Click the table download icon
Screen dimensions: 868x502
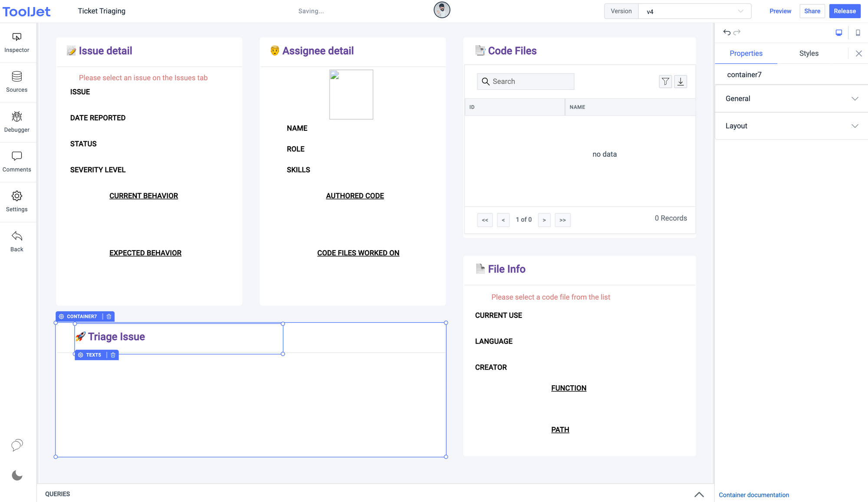[x=681, y=81]
